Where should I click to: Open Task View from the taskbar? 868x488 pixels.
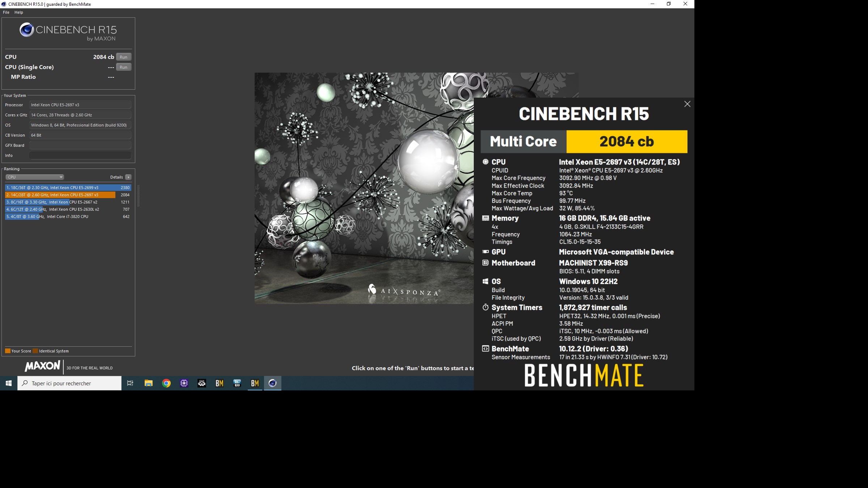pyautogui.click(x=130, y=383)
